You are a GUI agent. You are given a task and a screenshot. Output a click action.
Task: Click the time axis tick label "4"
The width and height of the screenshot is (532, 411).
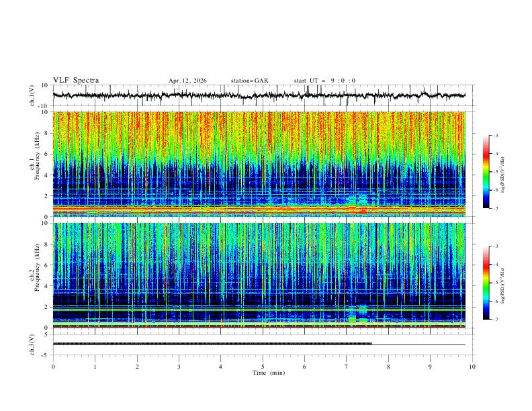tap(220, 367)
